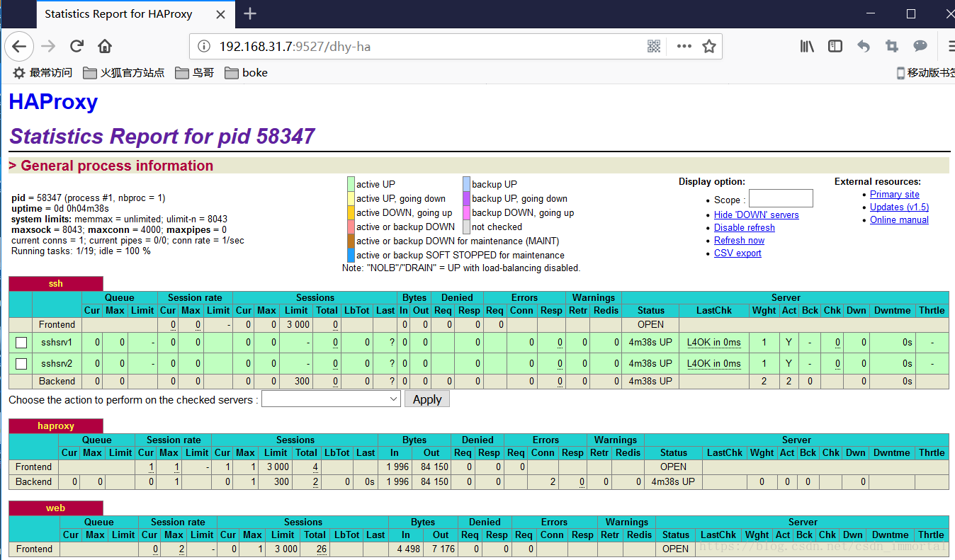The width and height of the screenshot is (955, 560).
Task: Open the 移动版书签 mobile bookmarks entry
Action: (x=925, y=72)
